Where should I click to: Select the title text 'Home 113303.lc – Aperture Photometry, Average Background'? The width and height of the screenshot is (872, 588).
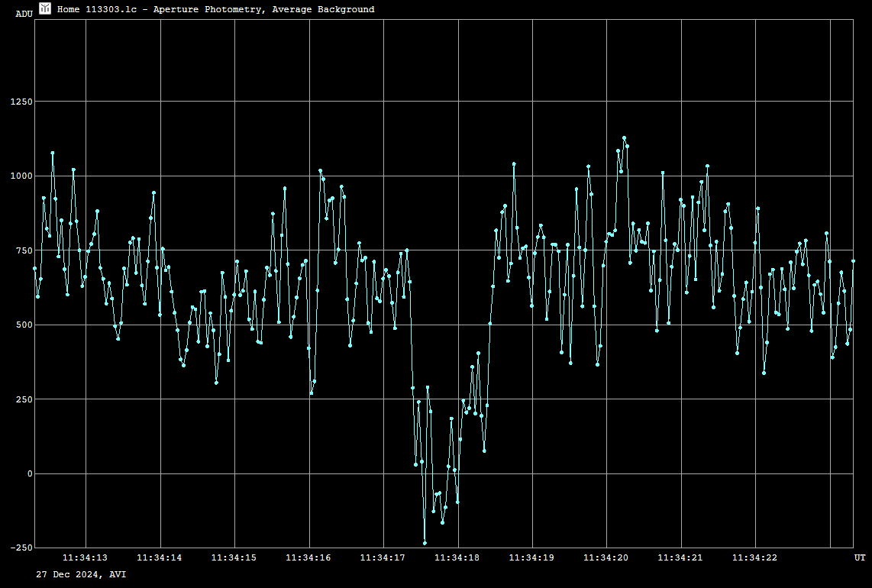point(216,9)
